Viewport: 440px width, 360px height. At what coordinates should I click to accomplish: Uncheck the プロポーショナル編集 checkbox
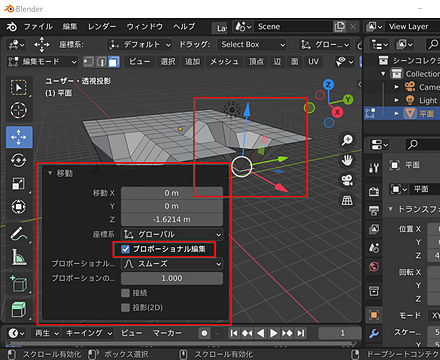point(125,249)
